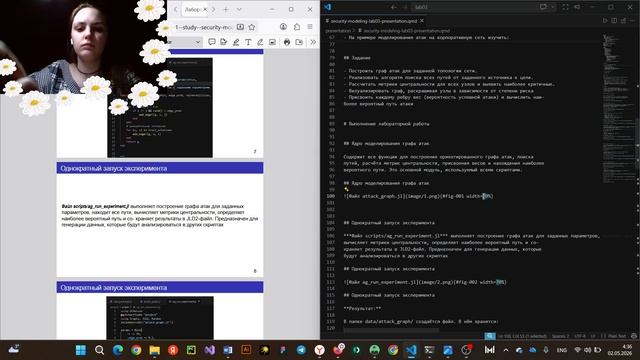Image resolution: width=640 pixels, height=360 pixels.
Task: Click the breadcrumb file security-modeling-lab03-presentation.qmd
Action: 404,31
